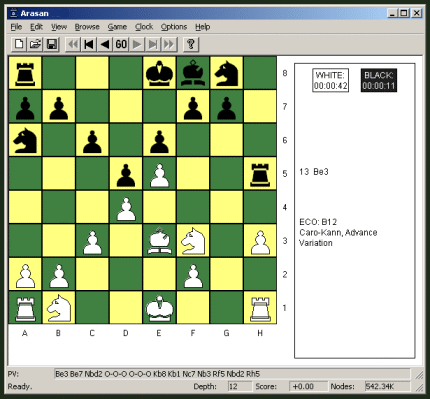
Task: Select the white bishop on e3
Action: [159, 240]
